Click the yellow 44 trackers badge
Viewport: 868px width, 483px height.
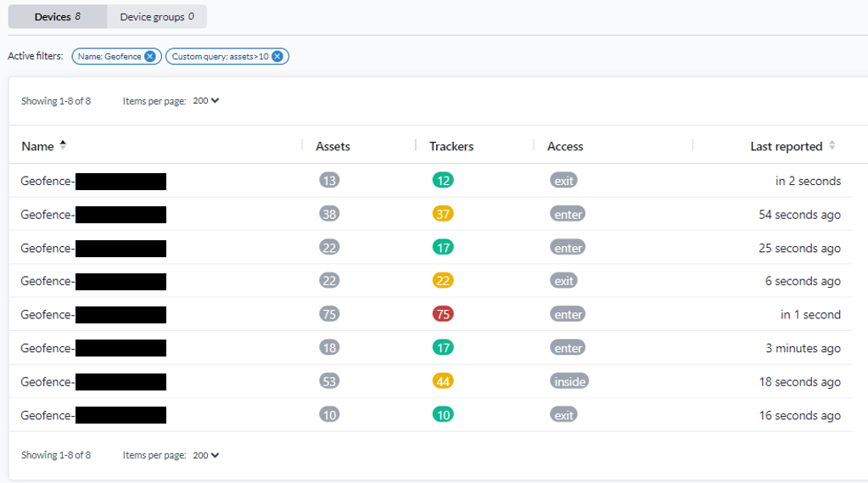443,381
